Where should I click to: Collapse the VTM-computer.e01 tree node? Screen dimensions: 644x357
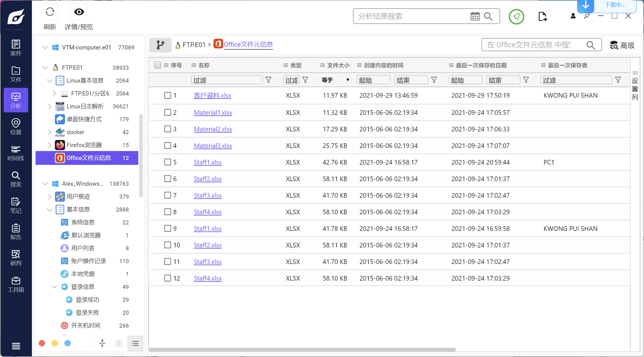tap(45, 47)
